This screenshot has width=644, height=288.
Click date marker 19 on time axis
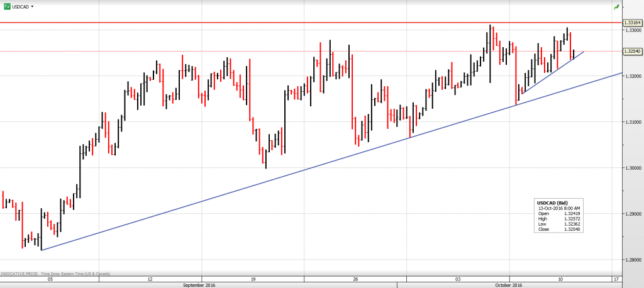pyautogui.click(x=253, y=279)
